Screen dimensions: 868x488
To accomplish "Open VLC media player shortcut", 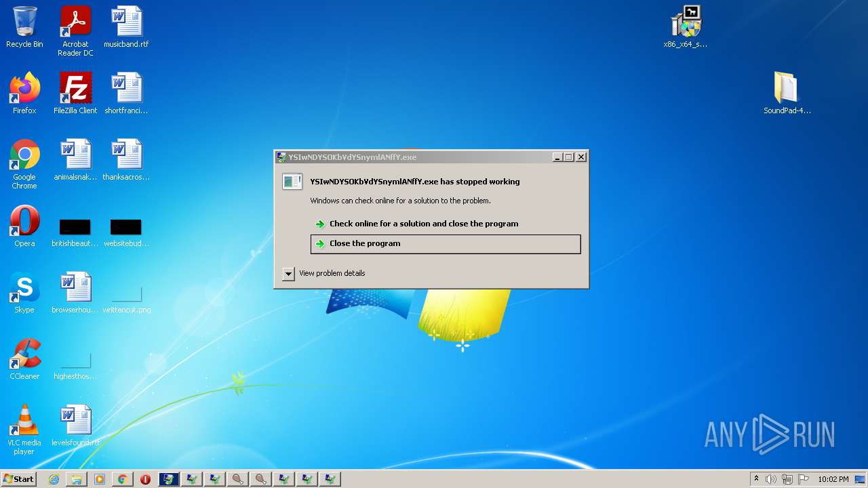I will (x=24, y=430).
